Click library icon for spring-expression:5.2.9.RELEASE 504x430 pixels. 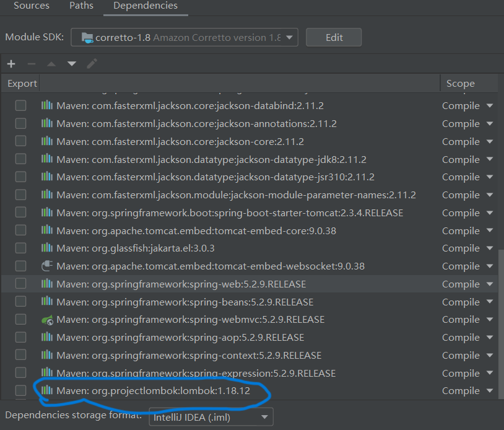point(47,372)
